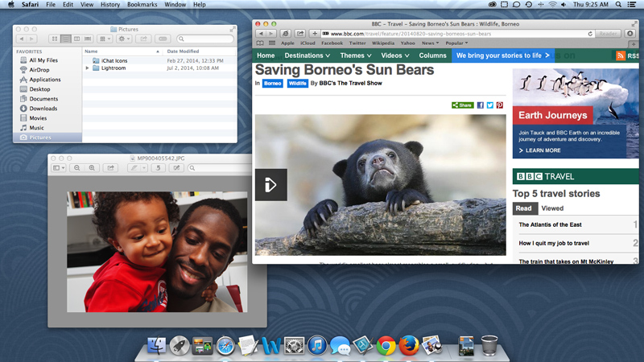Switch Finder to column view
The image size is (644, 362).
(76, 39)
